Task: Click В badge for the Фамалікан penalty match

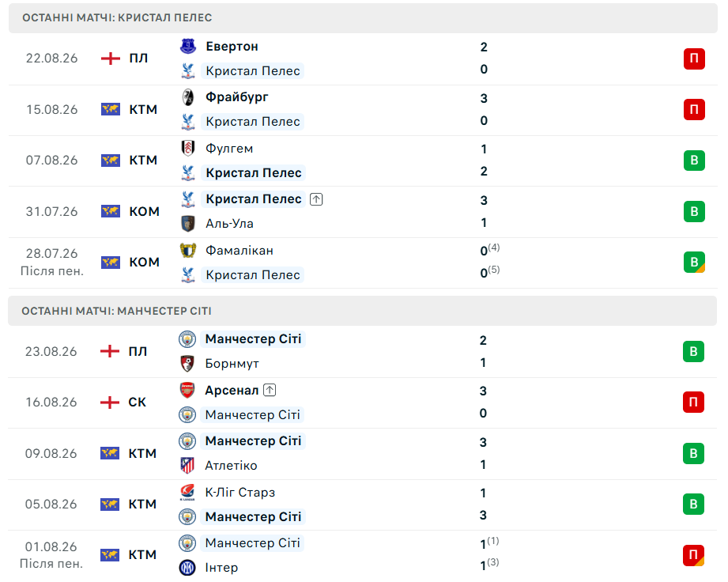Action: click(694, 262)
